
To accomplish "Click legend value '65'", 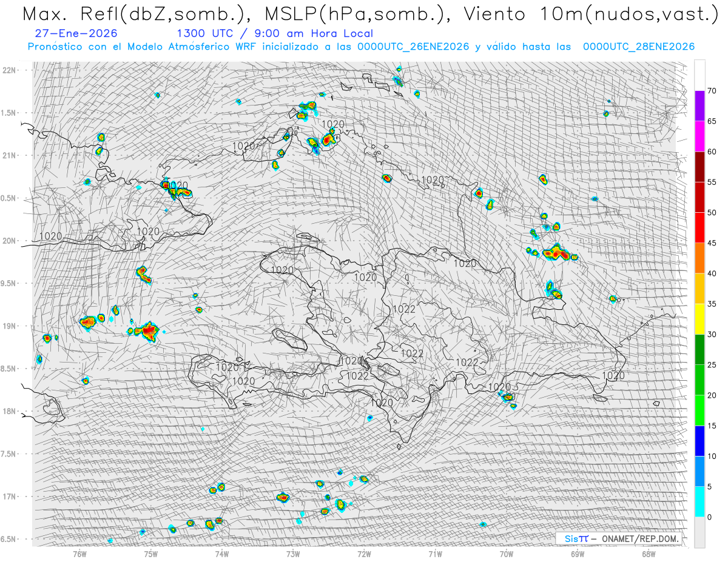I will (712, 121).
